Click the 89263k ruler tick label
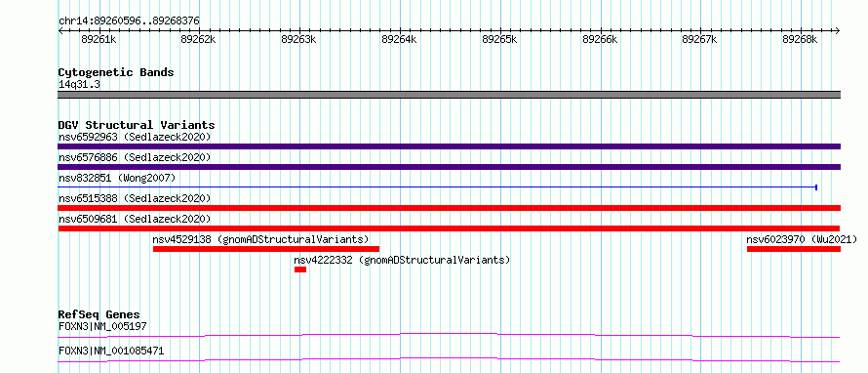868x373 pixels. (x=299, y=39)
